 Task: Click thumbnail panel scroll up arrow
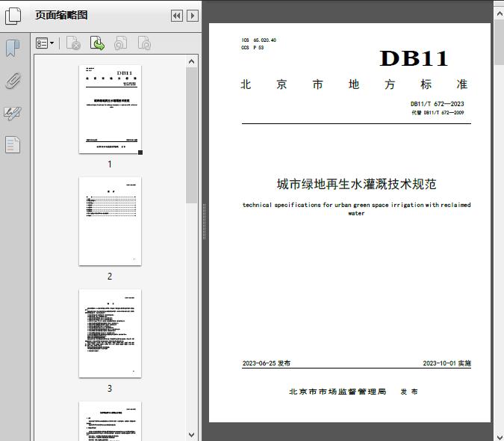(192, 61)
